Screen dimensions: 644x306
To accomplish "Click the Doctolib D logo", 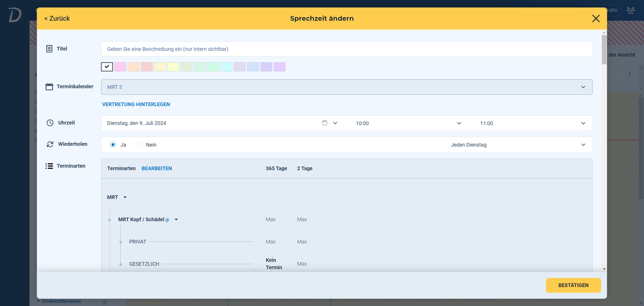I will pyautogui.click(x=15, y=15).
